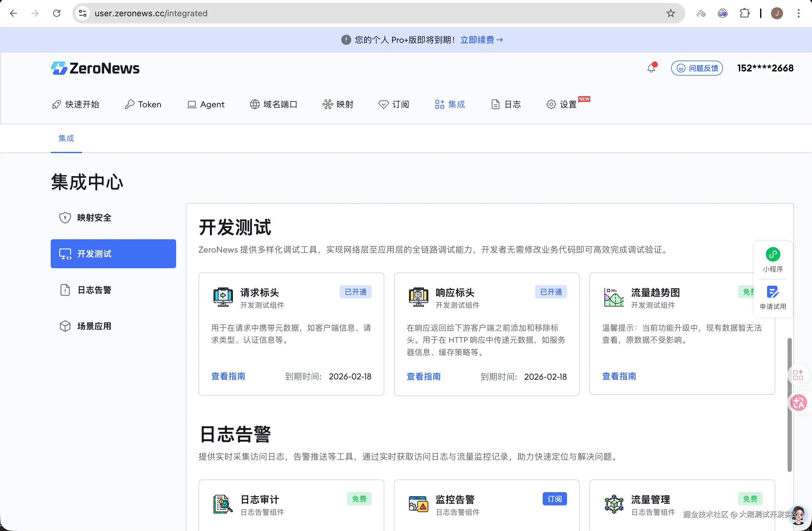The image size is (812, 531).
Task: Click the 已开通 badge on 响应标头
Action: click(x=551, y=292)
